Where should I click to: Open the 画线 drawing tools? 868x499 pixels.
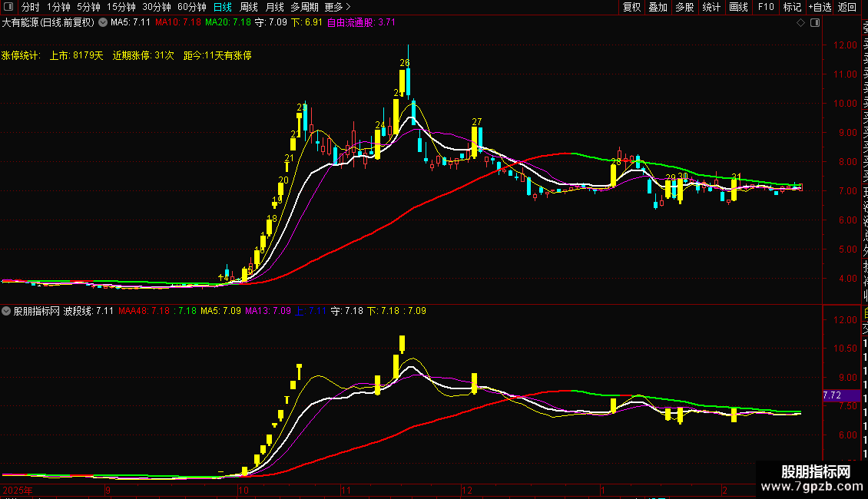point(738,7)
